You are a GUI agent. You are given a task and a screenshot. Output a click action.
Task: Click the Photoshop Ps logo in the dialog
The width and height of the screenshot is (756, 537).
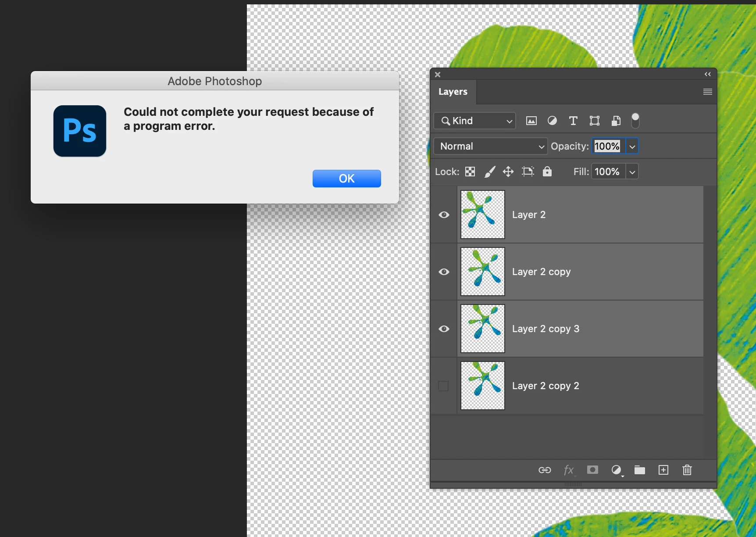tap(80, 131)
